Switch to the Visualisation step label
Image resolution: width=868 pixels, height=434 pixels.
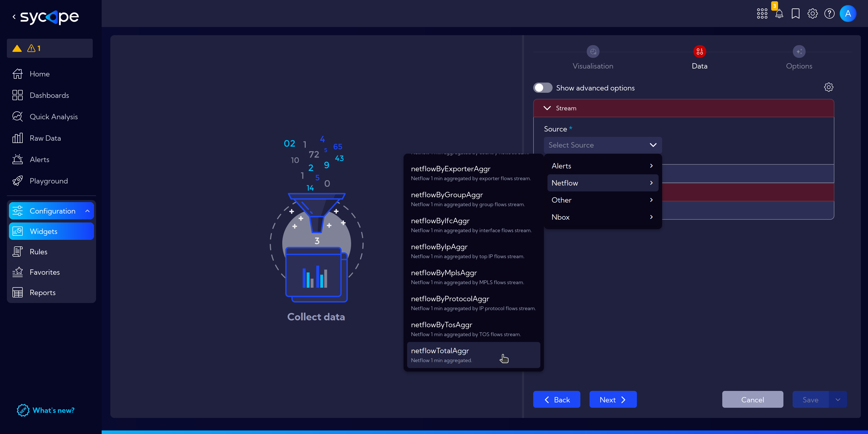coord(593,66)
